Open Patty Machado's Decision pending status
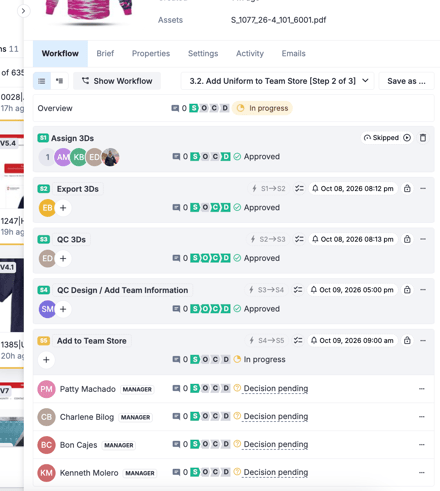Screen dimensions: 440x491 [x=276, y=389]
